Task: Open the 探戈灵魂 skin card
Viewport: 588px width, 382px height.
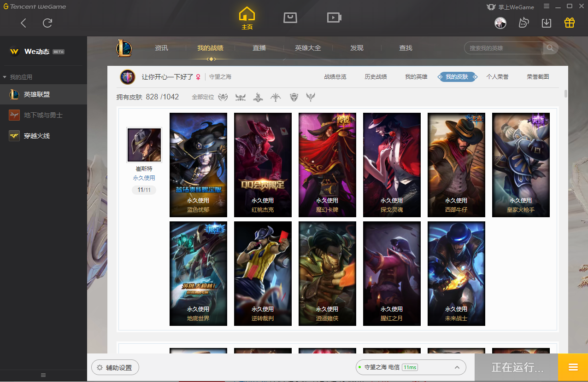Action: coord(392,165)
